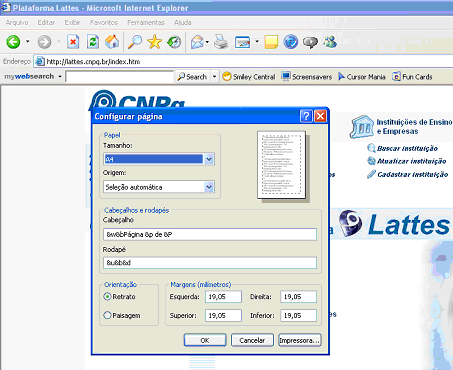This screenshot has width=453, height=370.
Task: Refresh the page with green arrows icon
Action: (93, 42)
